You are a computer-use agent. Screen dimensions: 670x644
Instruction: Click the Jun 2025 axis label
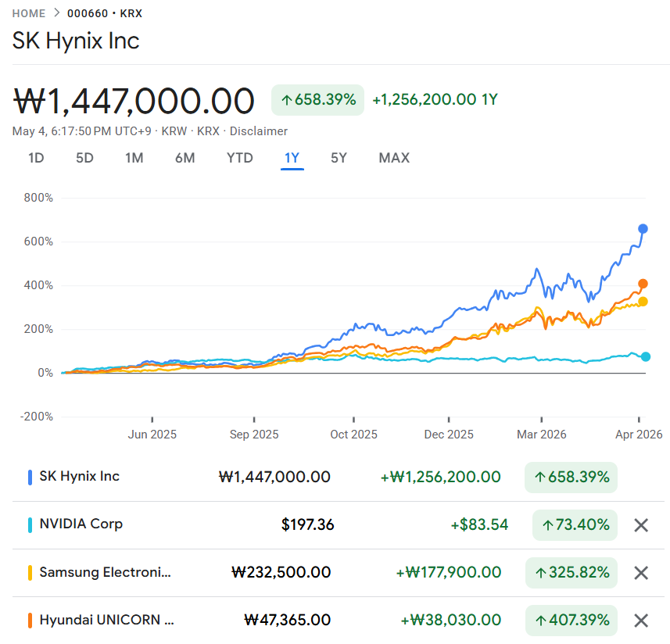point(152,435)
